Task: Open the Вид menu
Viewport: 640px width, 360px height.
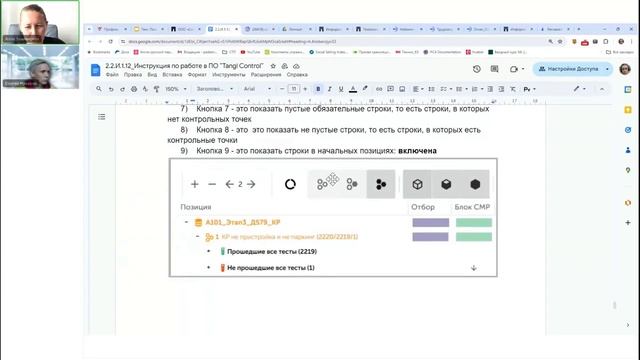Action: point(152,75)
